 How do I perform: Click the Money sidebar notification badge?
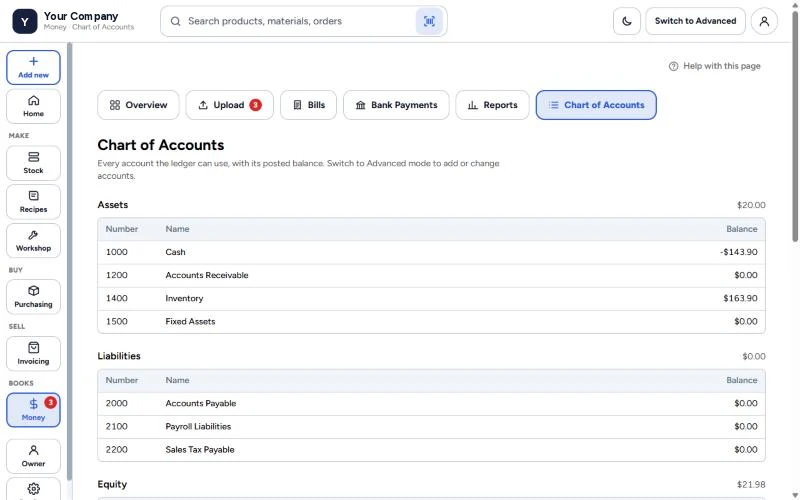(x=50, y=403)
